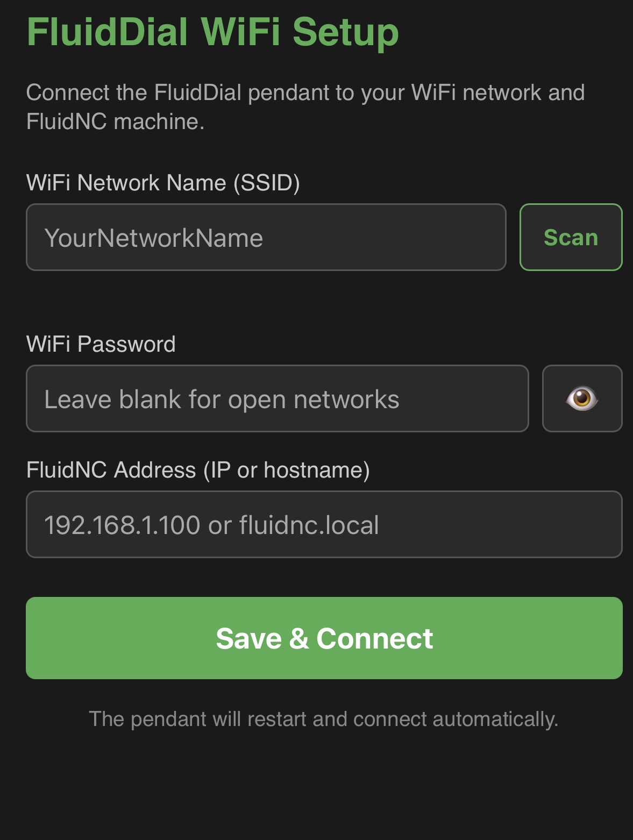The width and height of the screenshot is (633, 840).
Task: Click the FluidDial WiFi Setup heading
Action: pyautogui.click(x=212, y=32)
